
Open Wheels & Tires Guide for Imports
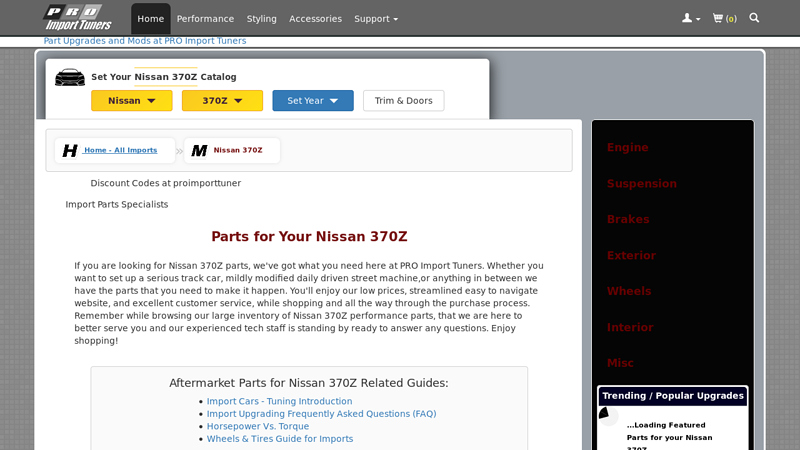280,439
